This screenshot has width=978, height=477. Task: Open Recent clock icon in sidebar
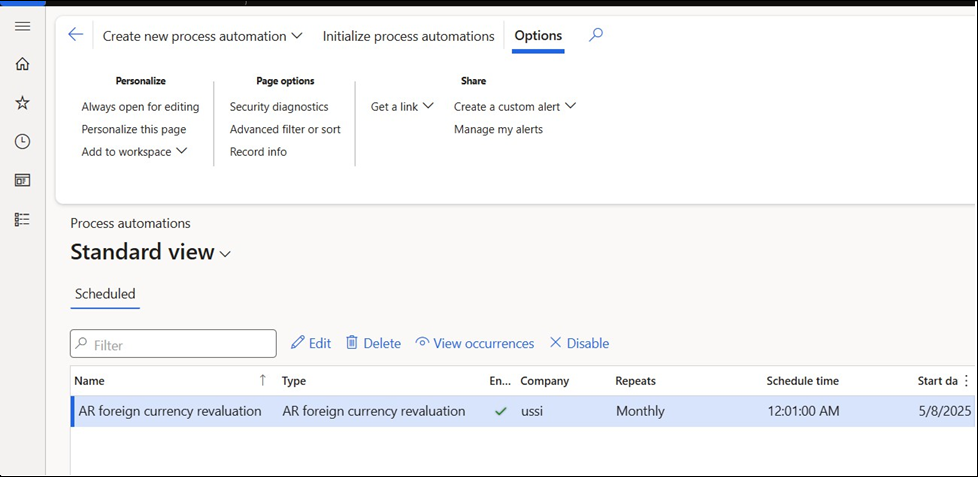[22, 142]
